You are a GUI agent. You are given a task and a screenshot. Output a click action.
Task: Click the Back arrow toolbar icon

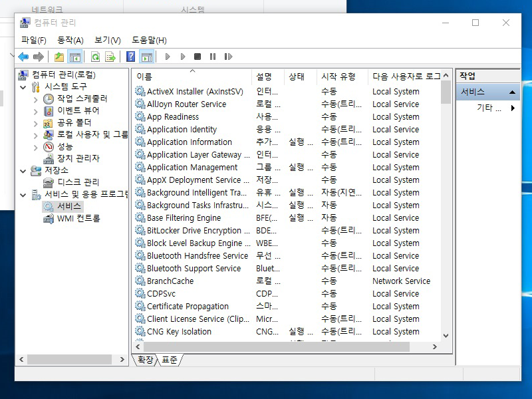pos(23,57)
